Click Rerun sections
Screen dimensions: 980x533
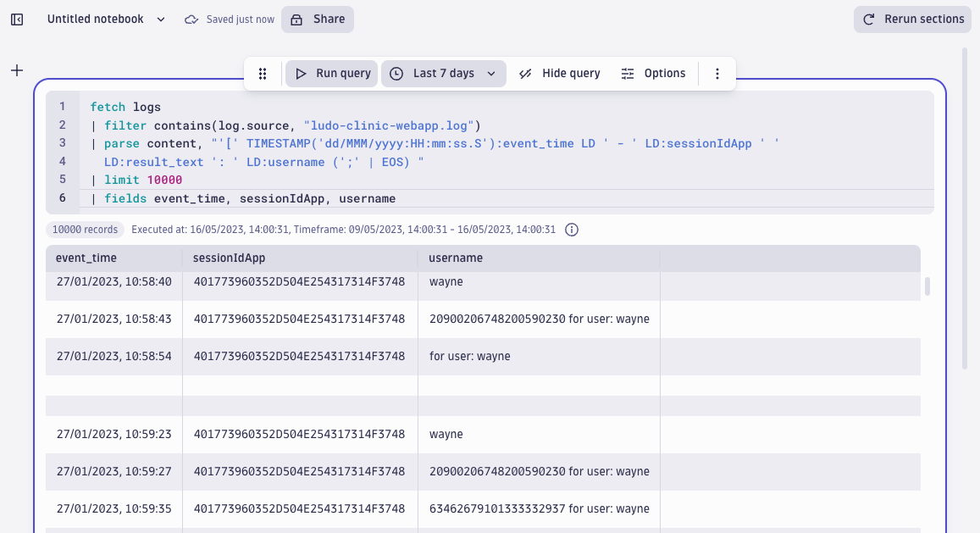912,19
